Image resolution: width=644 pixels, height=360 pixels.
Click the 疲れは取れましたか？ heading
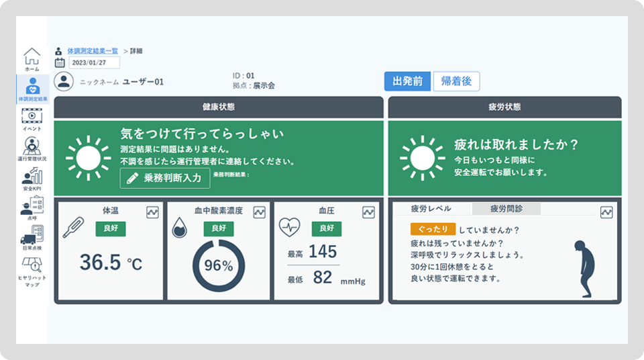tap(517, 144)
